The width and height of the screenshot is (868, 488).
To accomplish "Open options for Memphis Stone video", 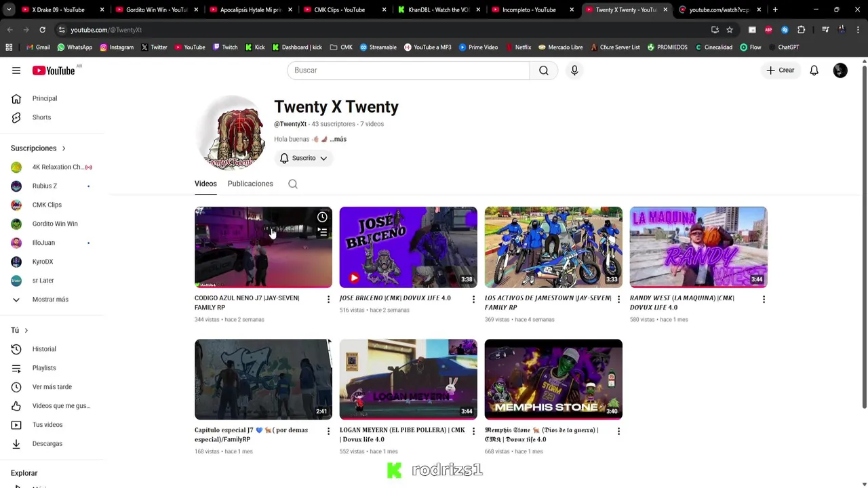I will pos(618,431).
